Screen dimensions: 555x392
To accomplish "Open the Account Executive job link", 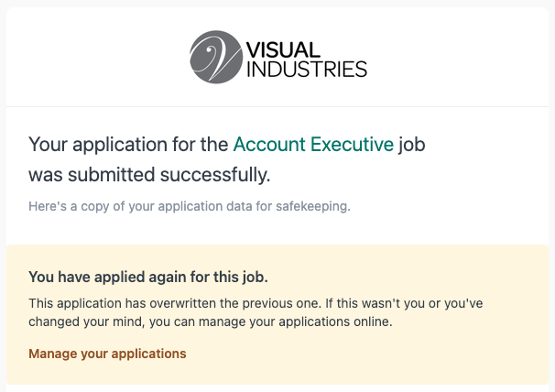I will point(313,144).
